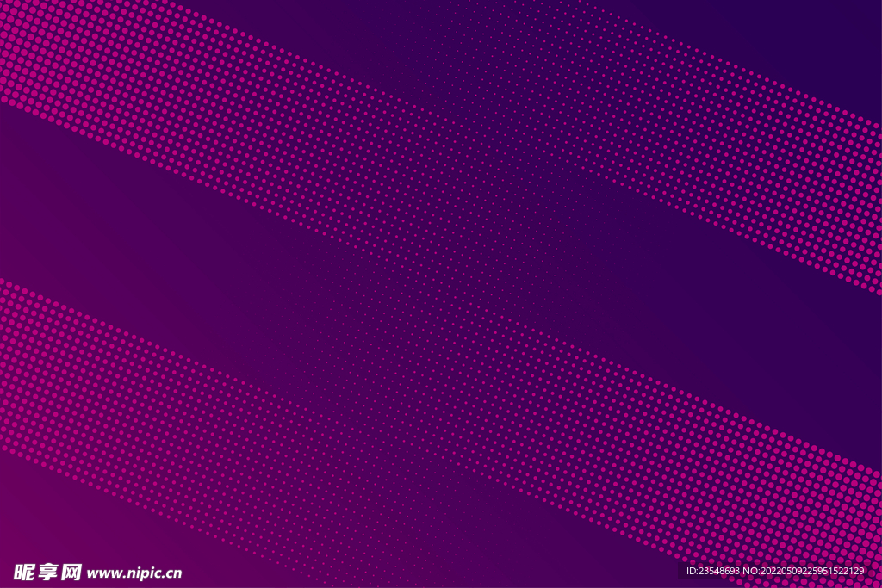Click the "nipic" word in the URL
Image resolution: width=882 pixels, height=588 pixels.
pyautogui.click(x=144, y=573)
